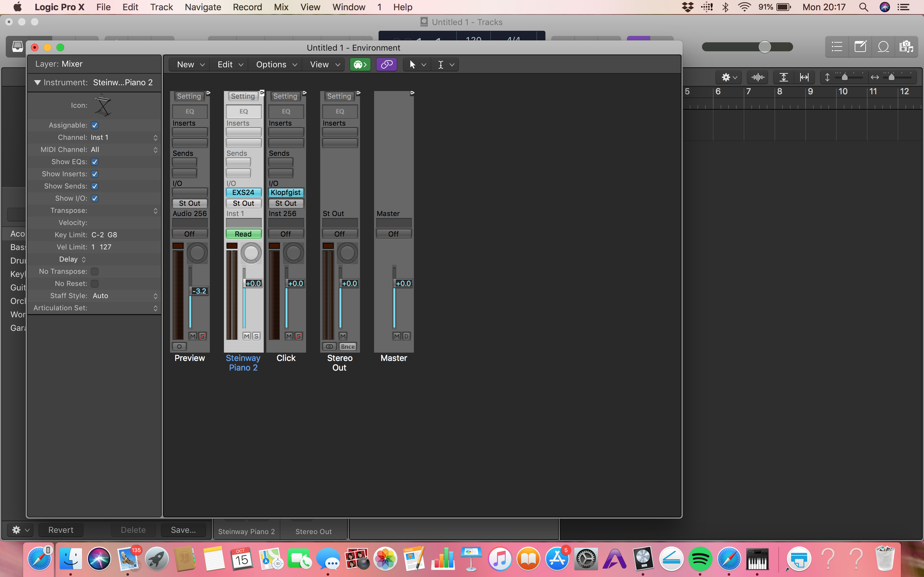Open the Mix menu in menu bar

coord(281,7)
